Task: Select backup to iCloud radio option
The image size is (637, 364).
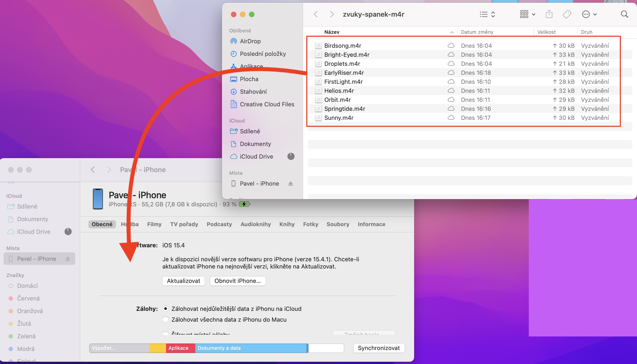Action: pyautogui.click(x=165, y=309)
